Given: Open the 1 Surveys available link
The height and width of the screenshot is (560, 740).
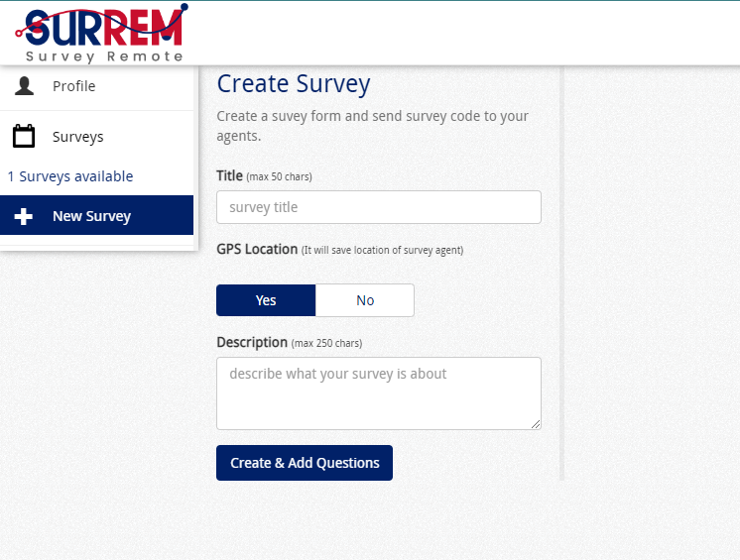Looking at the screenshot, I should [70, 176].
